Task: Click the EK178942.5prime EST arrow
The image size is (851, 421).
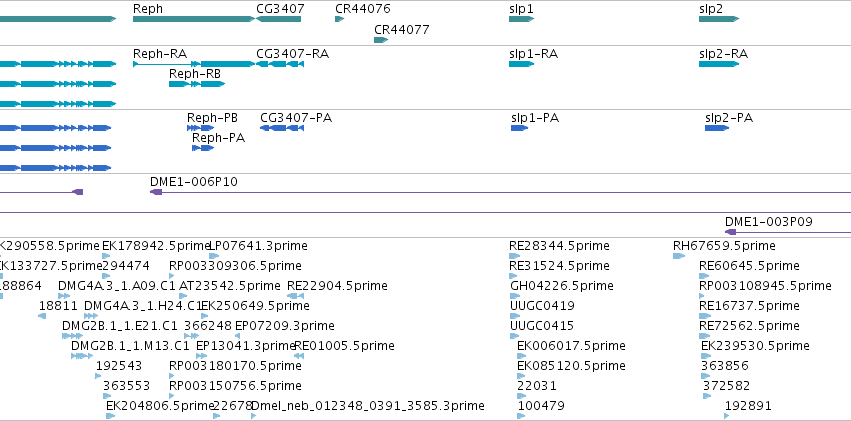Action: [106, 256]
